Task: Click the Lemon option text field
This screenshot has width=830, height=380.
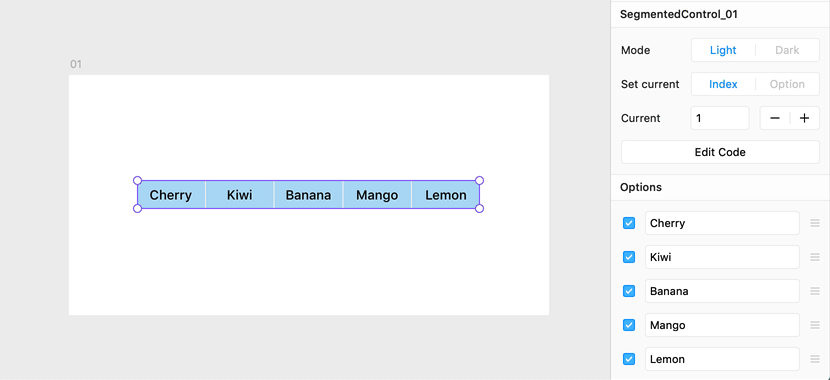Action: point(722,359)
